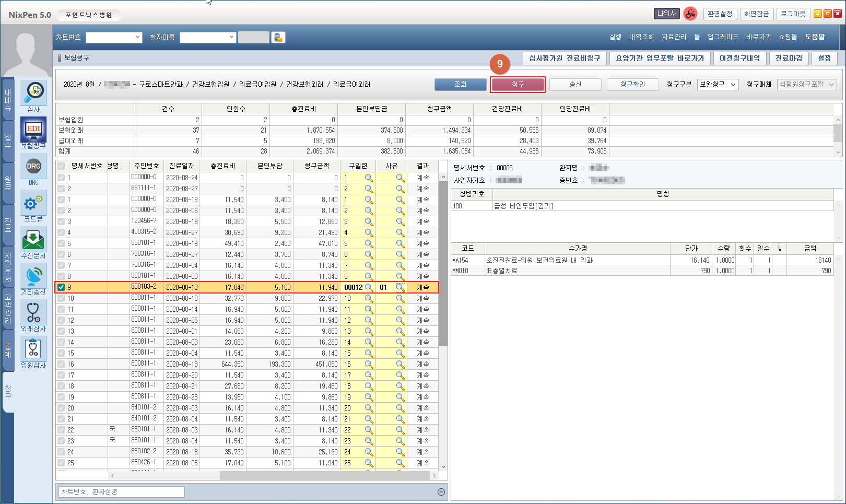
Task: Toggle the select-all checkbox in table header
Action: pos(61,166)
